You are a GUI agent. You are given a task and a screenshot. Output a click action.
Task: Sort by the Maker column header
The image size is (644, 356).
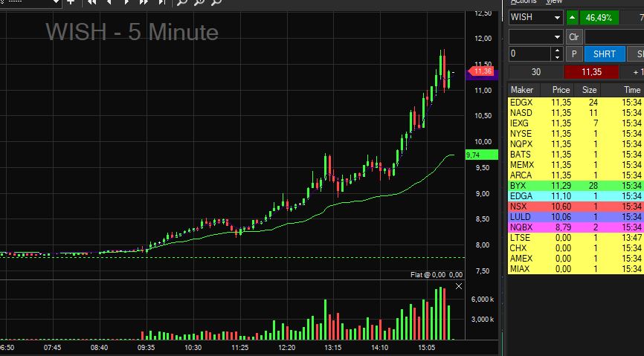tap(524, 90)
